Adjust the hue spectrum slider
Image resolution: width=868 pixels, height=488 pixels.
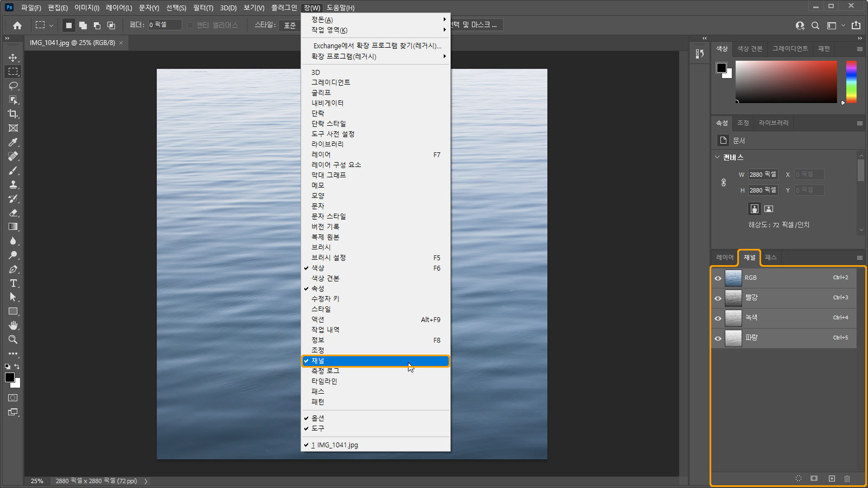click(851, 81)
